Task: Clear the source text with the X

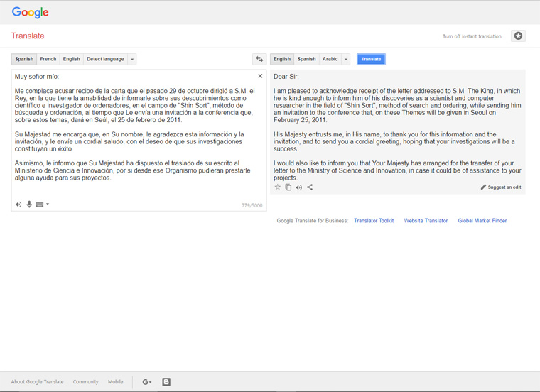Action: (x=260, y=76)
